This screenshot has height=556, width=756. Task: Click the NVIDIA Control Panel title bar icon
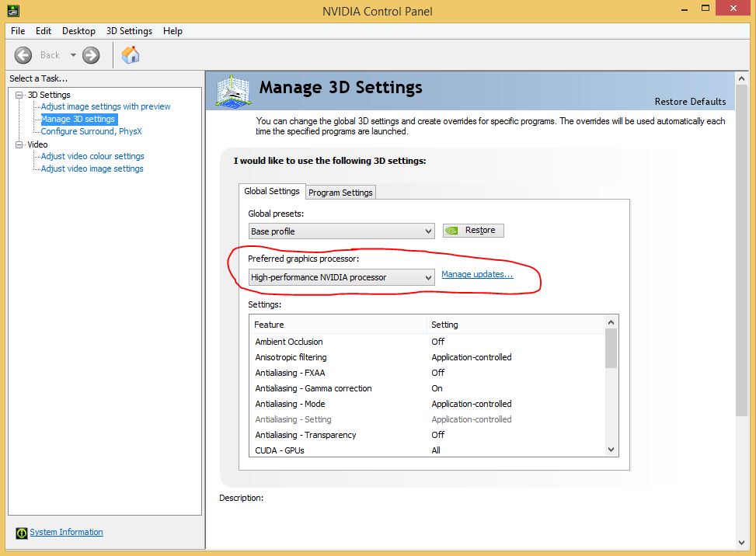[x=13, y=10]
